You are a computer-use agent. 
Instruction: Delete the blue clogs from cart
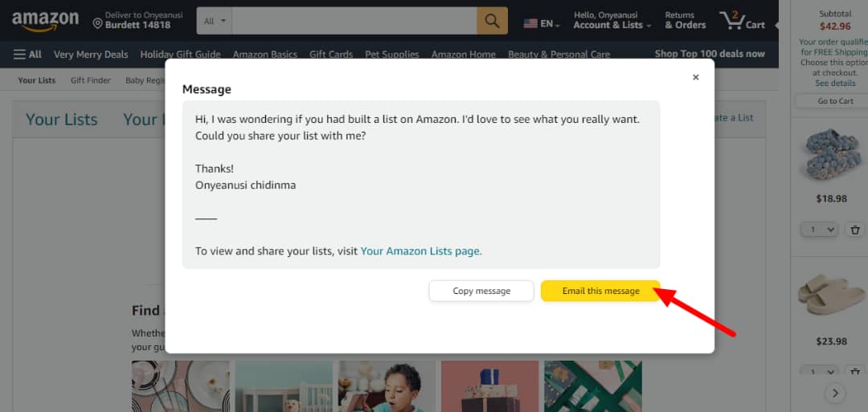pos(855,230)
